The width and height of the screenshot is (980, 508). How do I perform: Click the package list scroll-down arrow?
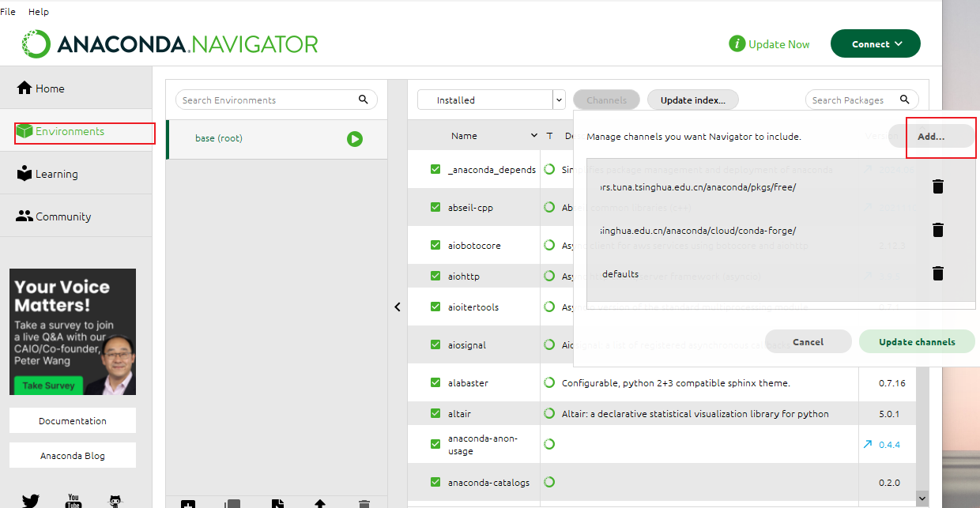point(922,498)
